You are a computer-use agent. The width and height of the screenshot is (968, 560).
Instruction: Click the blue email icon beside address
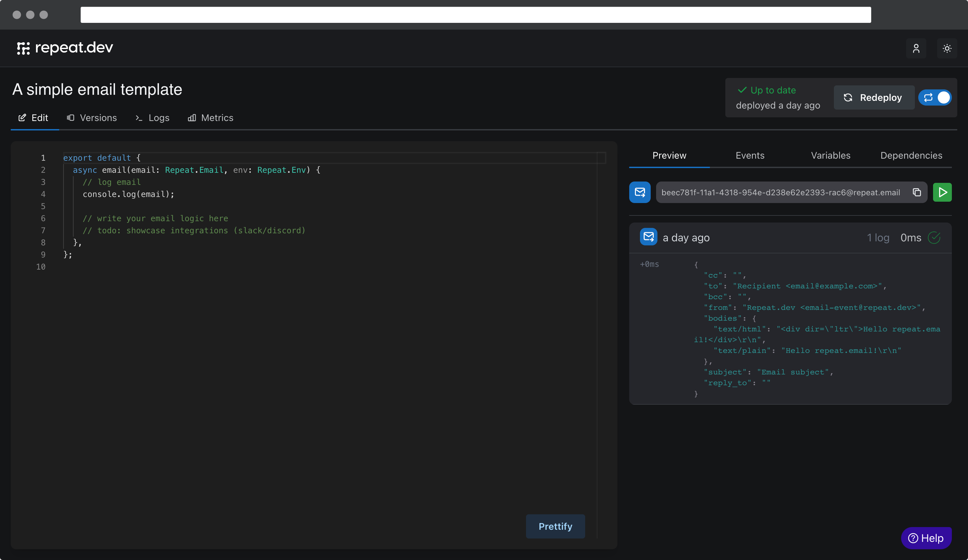click(640, 192)
